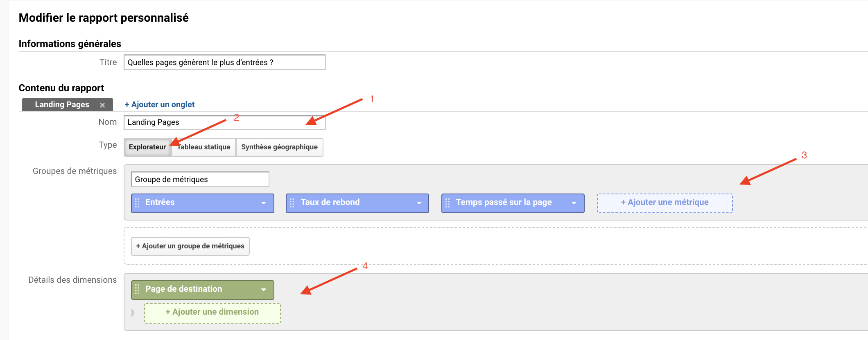Open the Entrées metric dropdown arrow

tap(264, 203)
